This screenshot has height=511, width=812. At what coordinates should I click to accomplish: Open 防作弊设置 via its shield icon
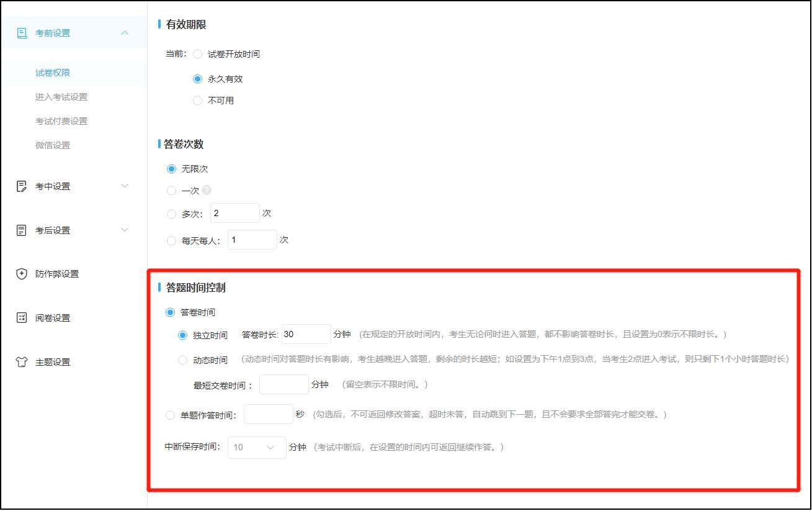22,273
